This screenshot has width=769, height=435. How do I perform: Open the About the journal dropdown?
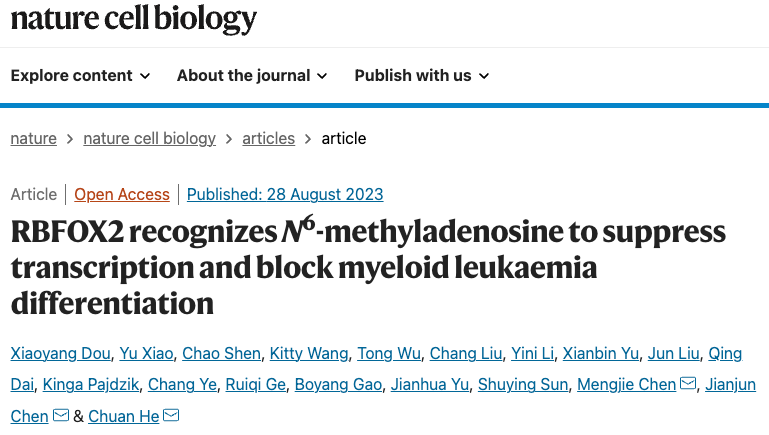(x=251, y=76)
